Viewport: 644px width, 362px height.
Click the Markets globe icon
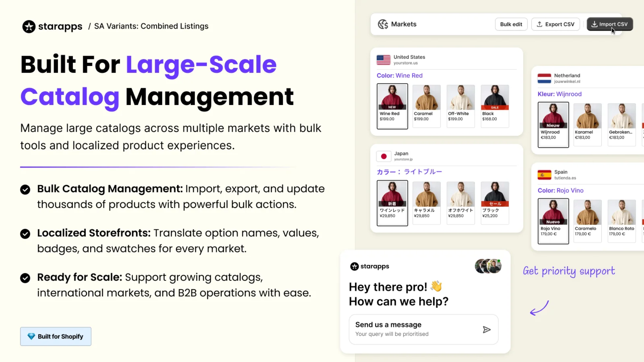383,24
